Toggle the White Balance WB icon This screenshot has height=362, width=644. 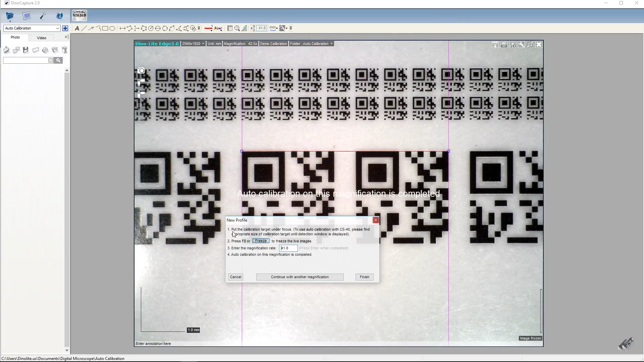point(495,45)
